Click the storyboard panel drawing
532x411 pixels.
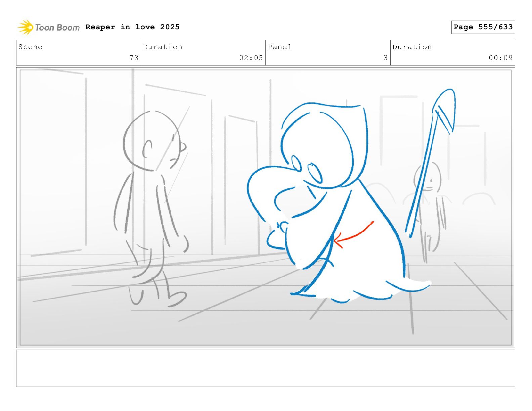[266, 208]
